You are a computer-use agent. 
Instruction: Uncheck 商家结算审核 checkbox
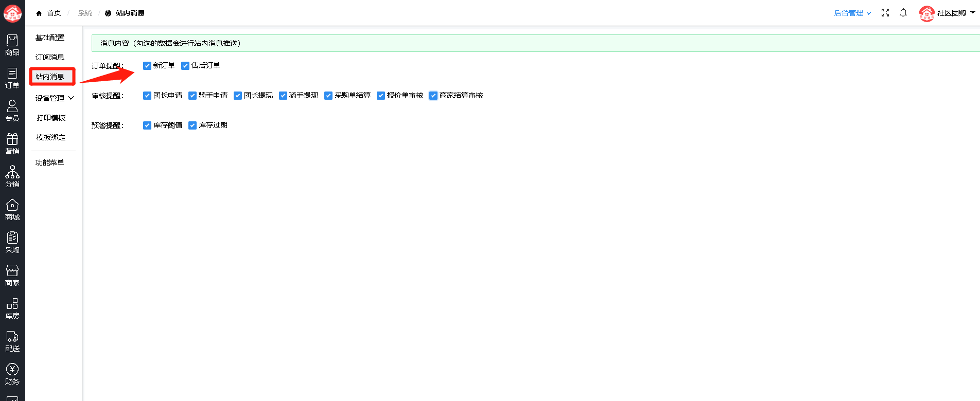(433, 96)
